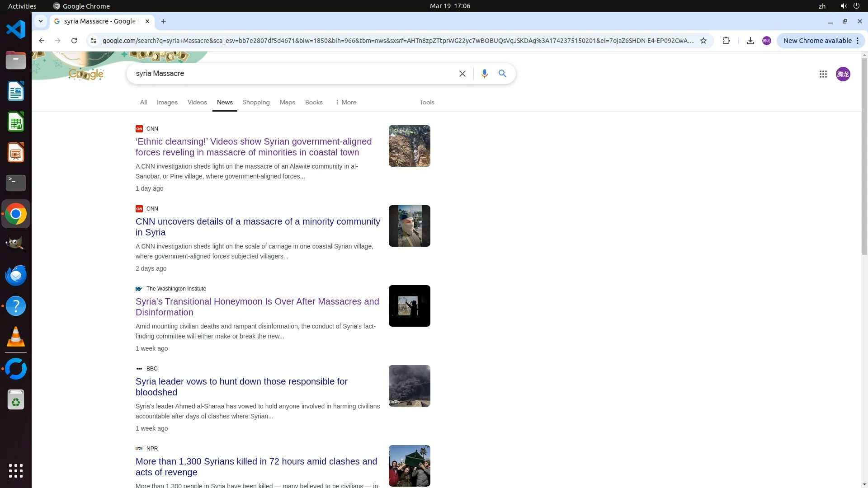Bookmark this page with star icon
This screenshot has width=868, height=488.
[703, 41]
